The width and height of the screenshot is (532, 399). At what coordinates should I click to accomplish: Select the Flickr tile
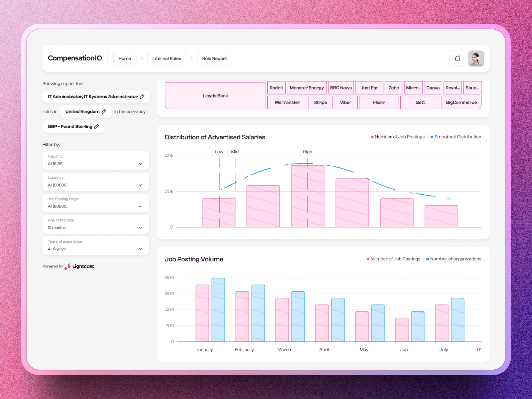click(379, 103)
